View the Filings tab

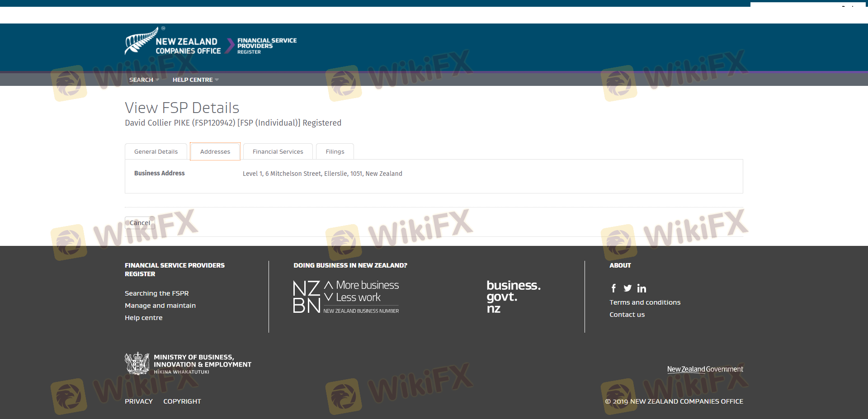(x=335, y=152)
